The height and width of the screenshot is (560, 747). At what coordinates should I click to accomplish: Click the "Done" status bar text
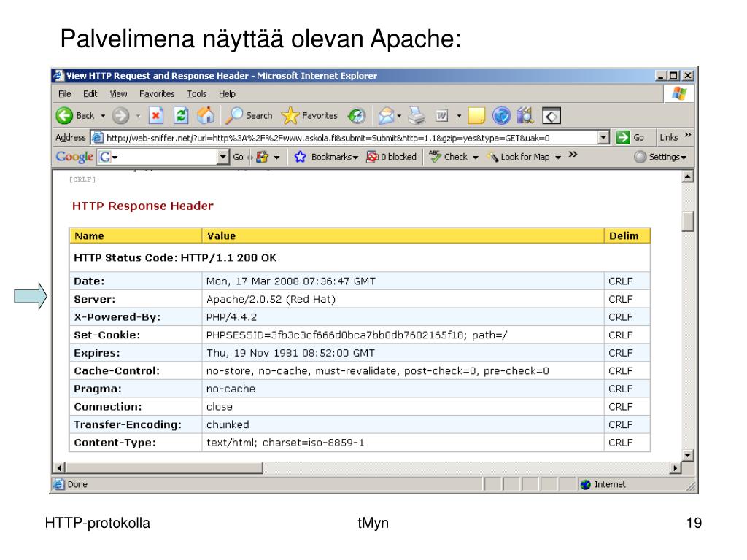point(77,485)
